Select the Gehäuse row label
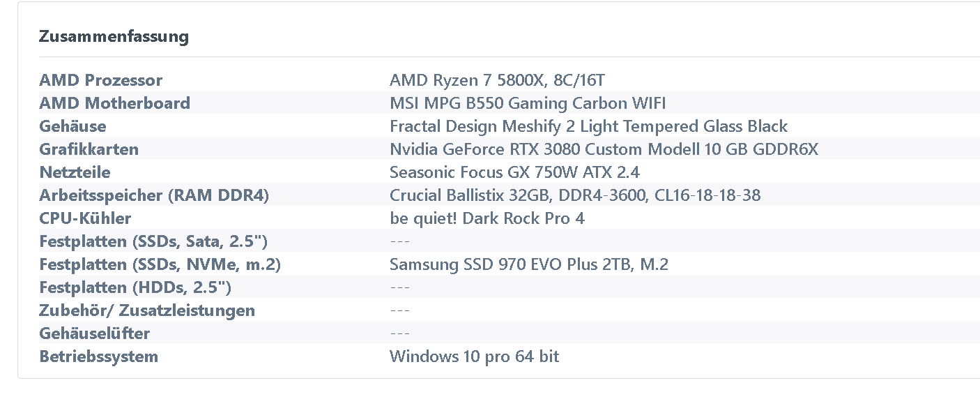 [72, 126]
